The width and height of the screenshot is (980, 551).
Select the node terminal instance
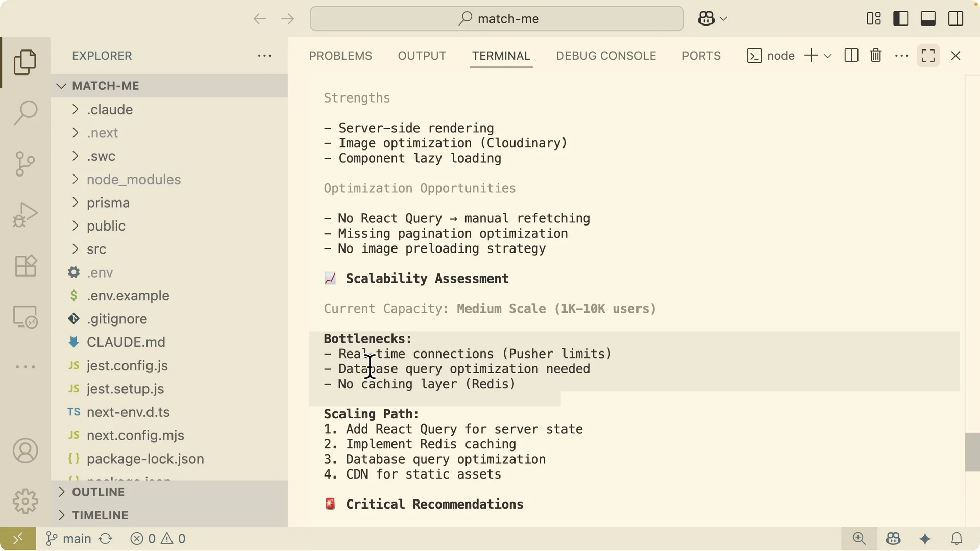click(x=771, y=56)
